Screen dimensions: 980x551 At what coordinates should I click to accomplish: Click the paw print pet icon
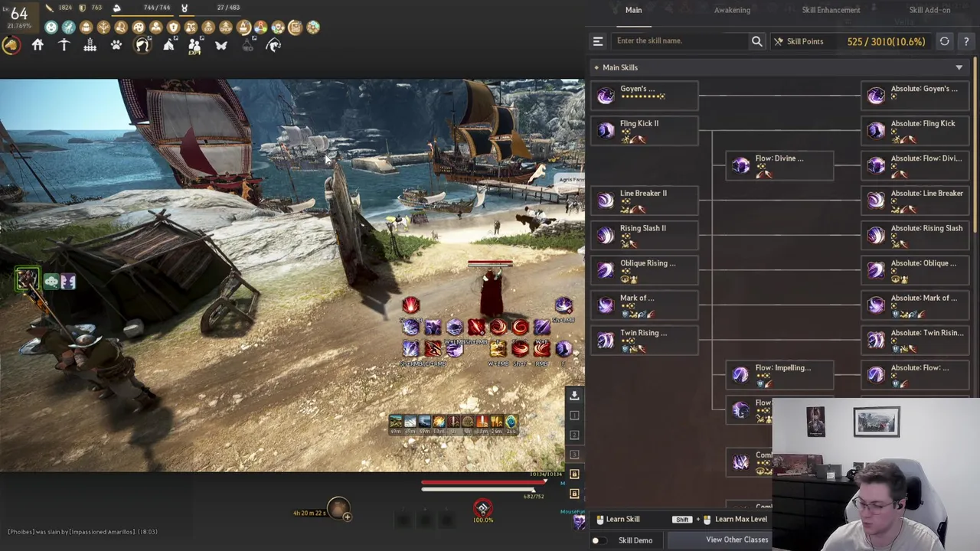tap(116, 45)
